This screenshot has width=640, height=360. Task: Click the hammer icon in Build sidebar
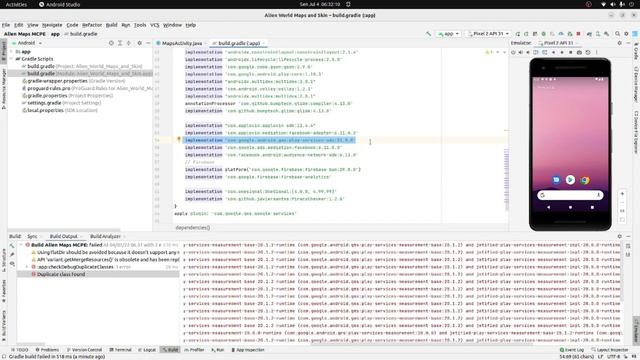coord(12,246)
